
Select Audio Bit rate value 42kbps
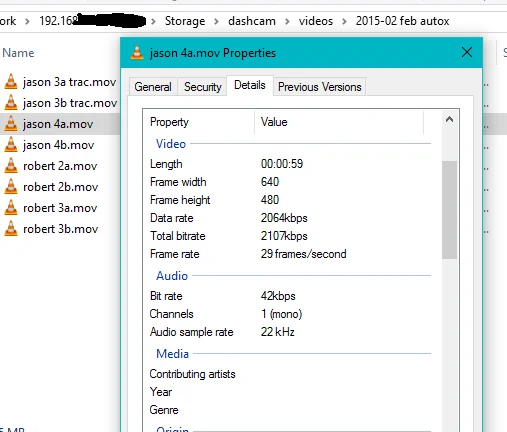click(x=278, y=296)
